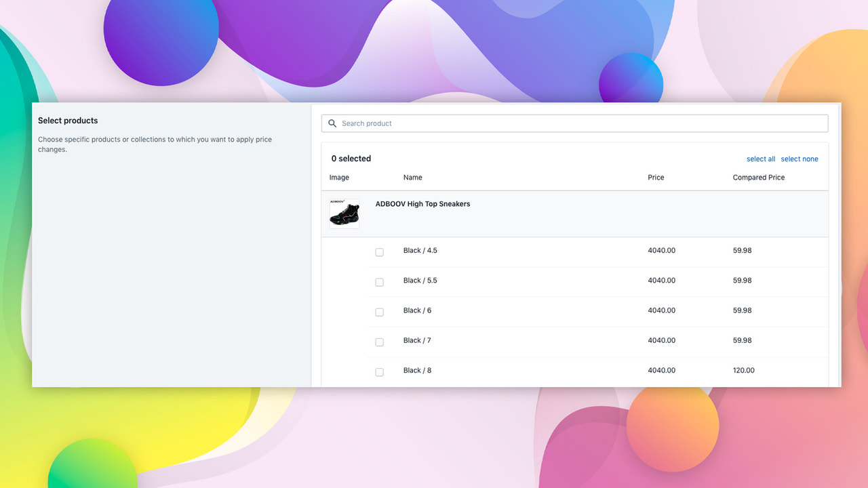This screenshot has width=868, height=488.
Task: Tick the Black / 8 checkbox
Action: (379, 371)
